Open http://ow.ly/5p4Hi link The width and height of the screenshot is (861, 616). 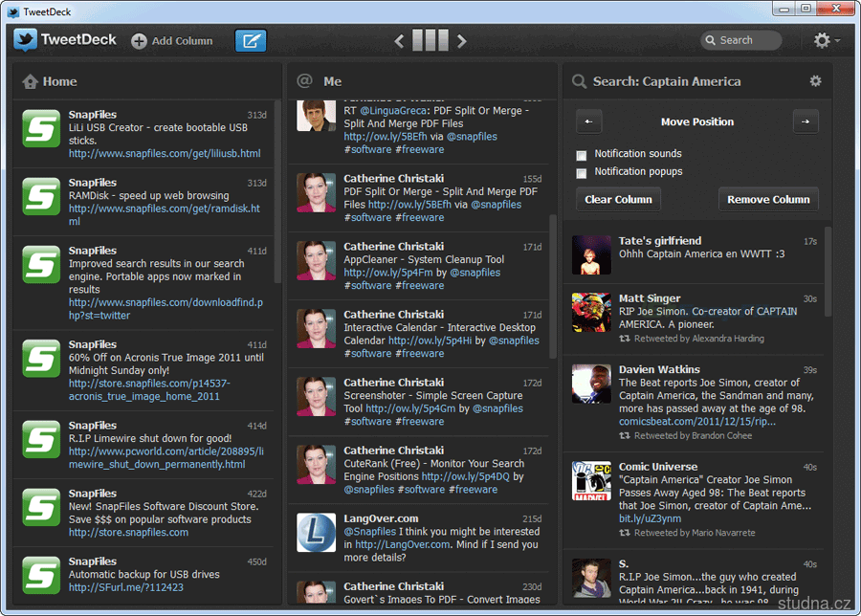click(x=430, y=341)
